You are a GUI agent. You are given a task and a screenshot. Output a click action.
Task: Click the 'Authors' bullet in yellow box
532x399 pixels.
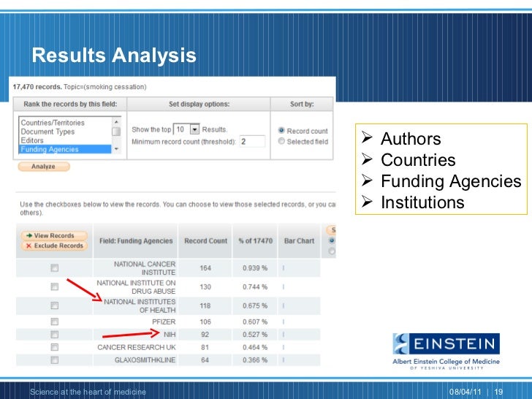[411, 139]
